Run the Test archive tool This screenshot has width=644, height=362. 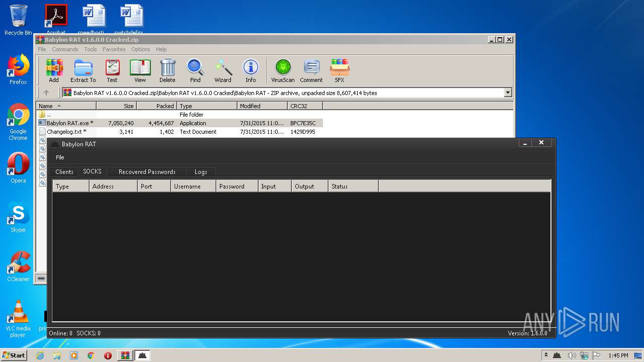[112, 70]
